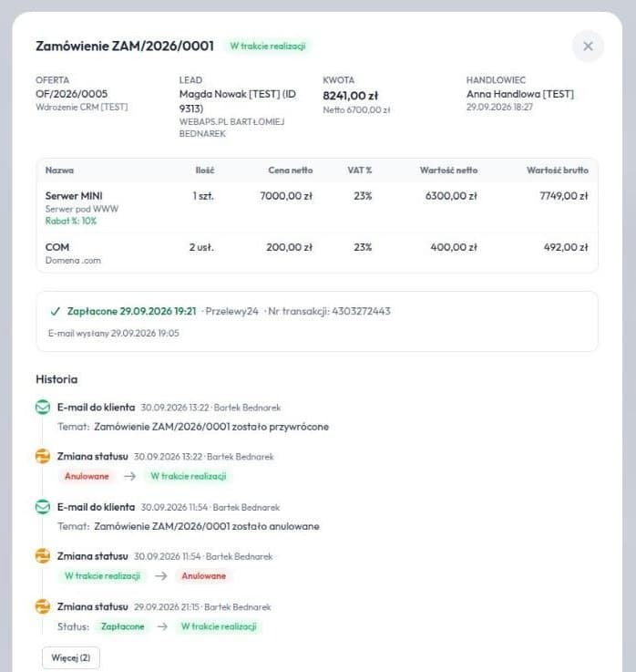Click company WEBAPS.PL BARTŁOMIEJ BEDNAREK
Image resolution: width=636 pixels, height=672 pixels.
(231, 128)
